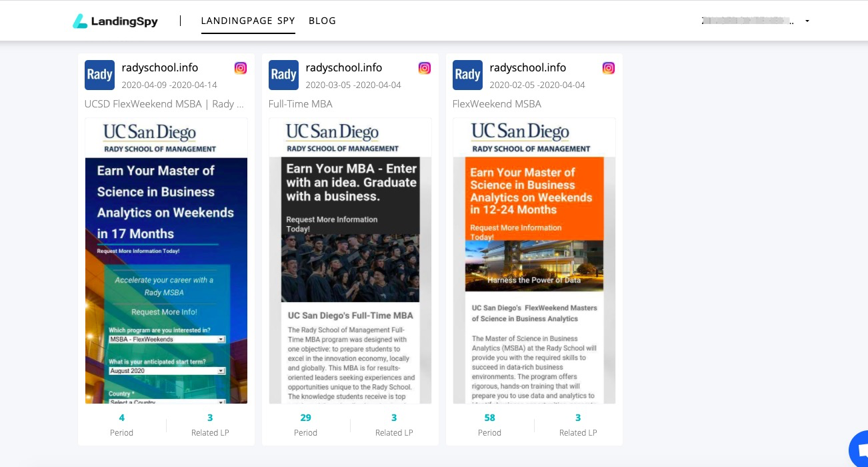Image resolution: width=868 pixels, height=467 pixels.
Task: Click title UCSD FlexWeekend MSBA | Rady
Action: (164, 104)
